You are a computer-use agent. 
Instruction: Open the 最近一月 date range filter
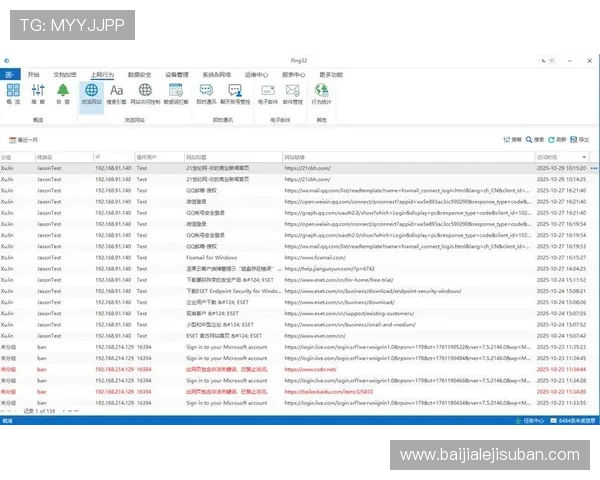(23, 140)
